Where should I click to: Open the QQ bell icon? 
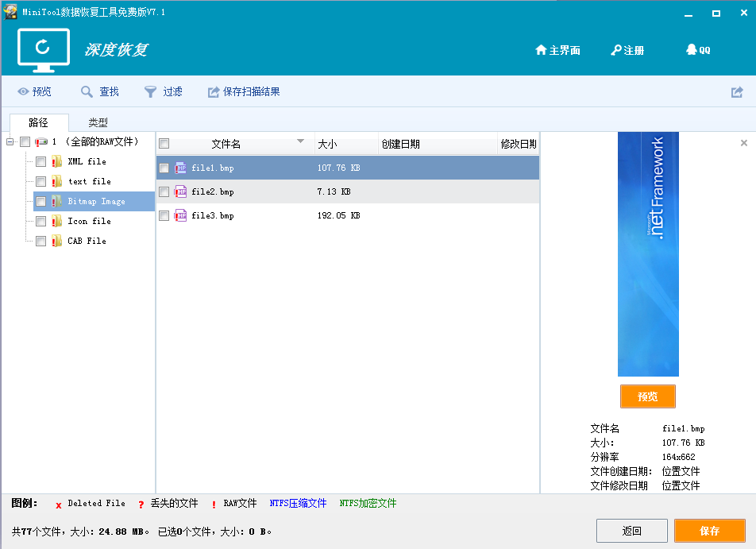click(692, 49)
